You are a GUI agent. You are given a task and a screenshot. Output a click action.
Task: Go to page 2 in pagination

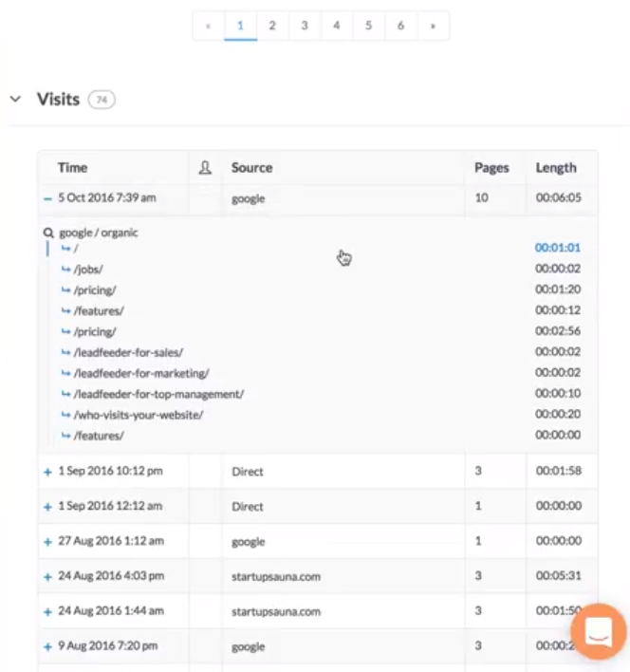272,26
